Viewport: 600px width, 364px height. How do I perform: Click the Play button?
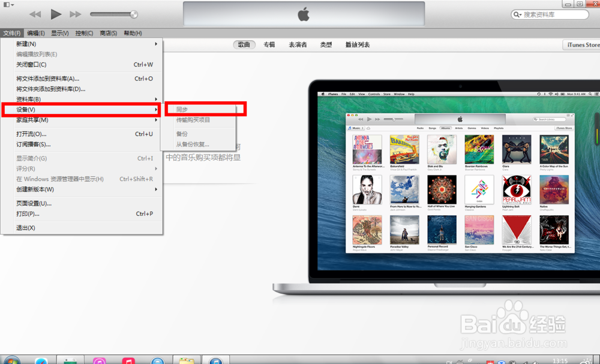(x=56, y=14)
